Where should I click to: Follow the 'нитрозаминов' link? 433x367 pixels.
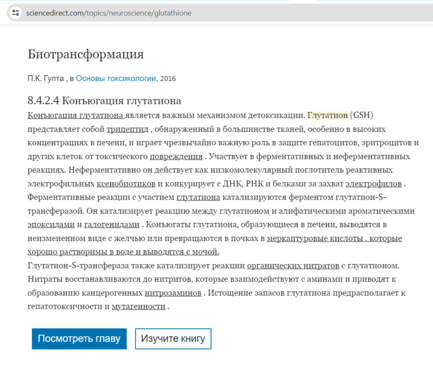pyautogui.click(x=173, y=293)
